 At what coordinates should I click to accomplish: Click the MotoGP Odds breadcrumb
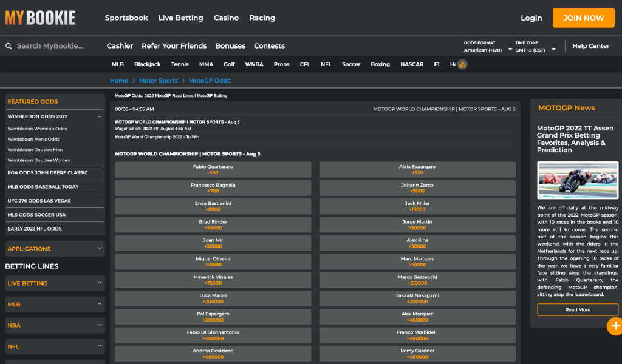[209, 81]
